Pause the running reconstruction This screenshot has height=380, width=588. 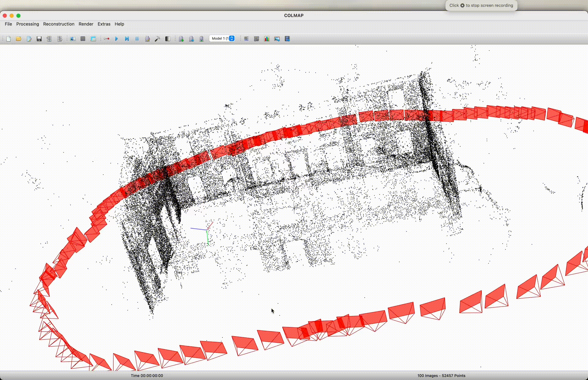pos(137,39)
